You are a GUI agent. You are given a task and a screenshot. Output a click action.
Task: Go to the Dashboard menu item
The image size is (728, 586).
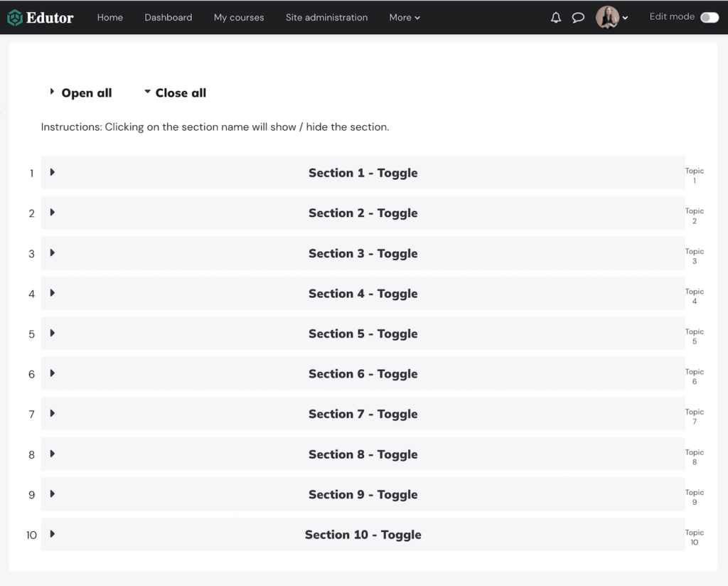pos(168,18)
